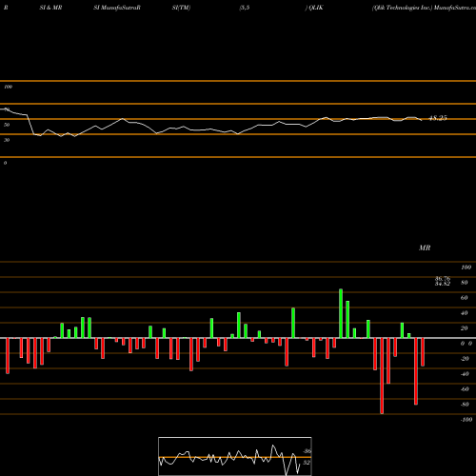Click the stacked 36.76 and 34.32 value readout
The image size is (476, 476).
[x=443, y=281]
